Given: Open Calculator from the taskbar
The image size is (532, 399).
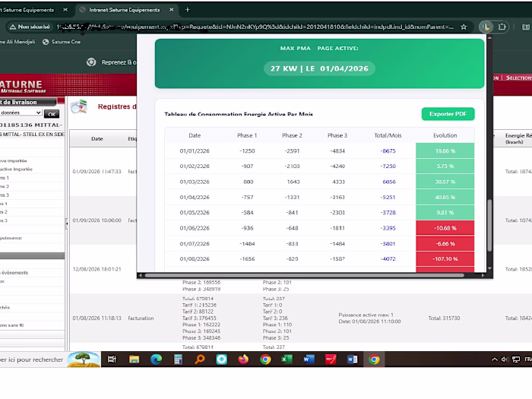Looking at the screenshot, I should pyautogui.click(x=178, y=359).
